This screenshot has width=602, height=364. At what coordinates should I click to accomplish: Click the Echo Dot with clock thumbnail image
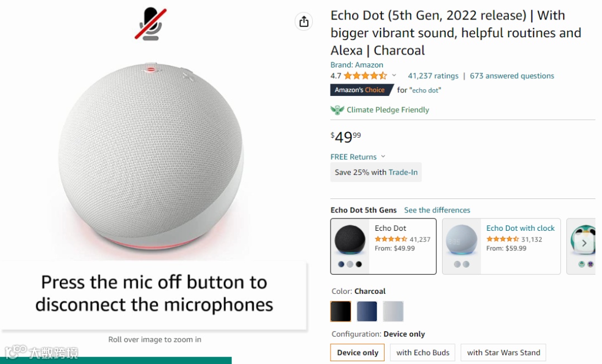point(462,240)
